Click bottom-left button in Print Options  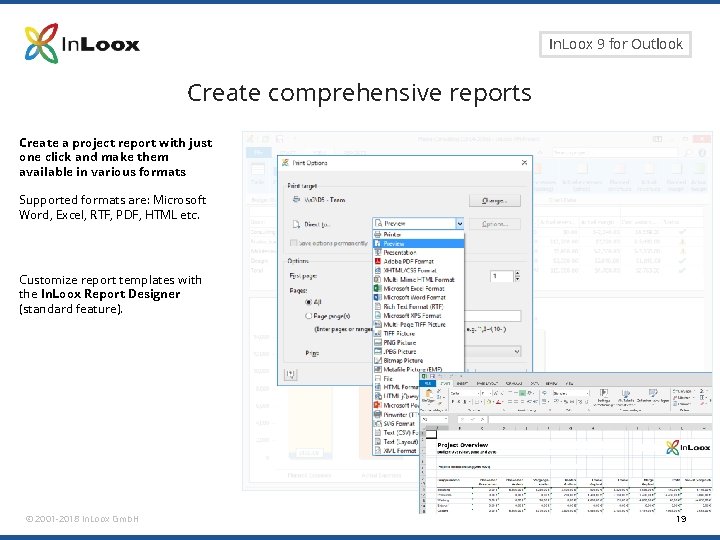coord(290,375)
